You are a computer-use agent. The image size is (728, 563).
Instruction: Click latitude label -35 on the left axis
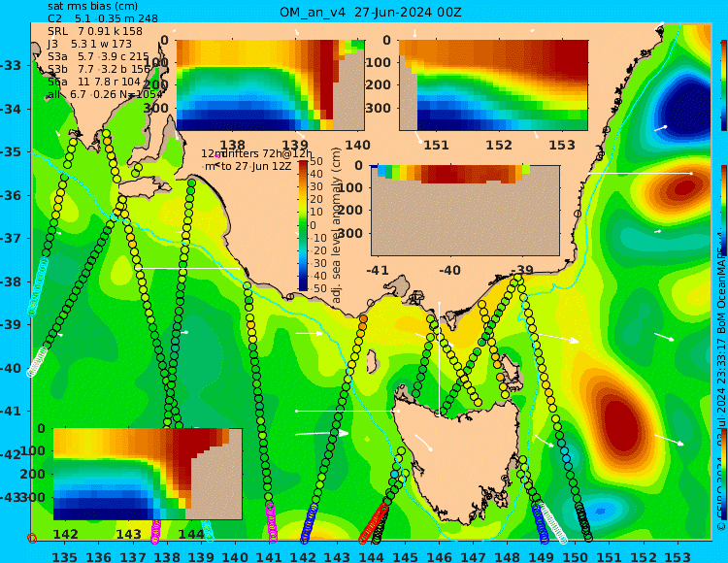[11, 151]
